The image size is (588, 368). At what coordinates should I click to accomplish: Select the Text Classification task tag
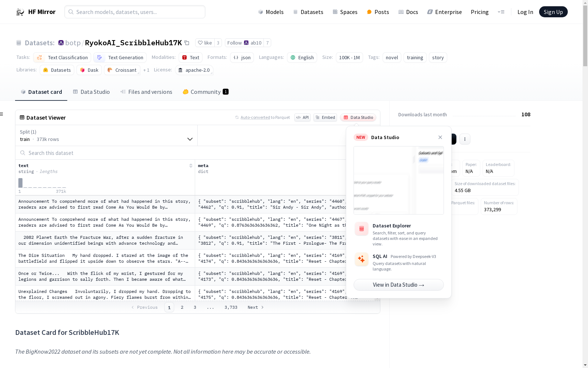(62, 58)
